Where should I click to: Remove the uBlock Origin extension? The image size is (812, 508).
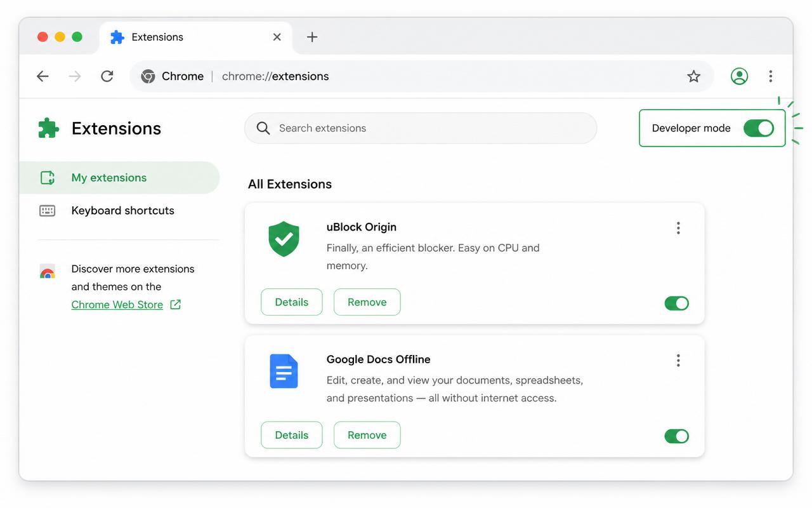pyautogui.click(x=367, y=302)
